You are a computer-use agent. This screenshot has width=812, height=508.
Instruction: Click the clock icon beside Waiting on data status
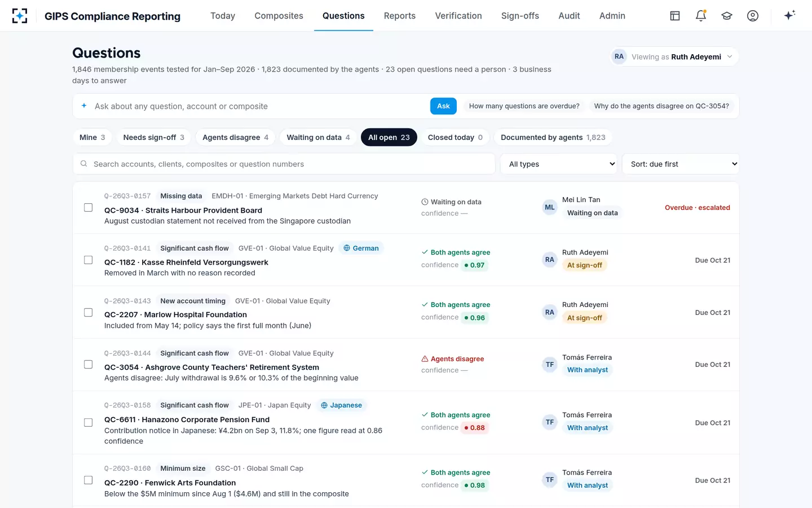pyautogui.click(x=425, y=202)
